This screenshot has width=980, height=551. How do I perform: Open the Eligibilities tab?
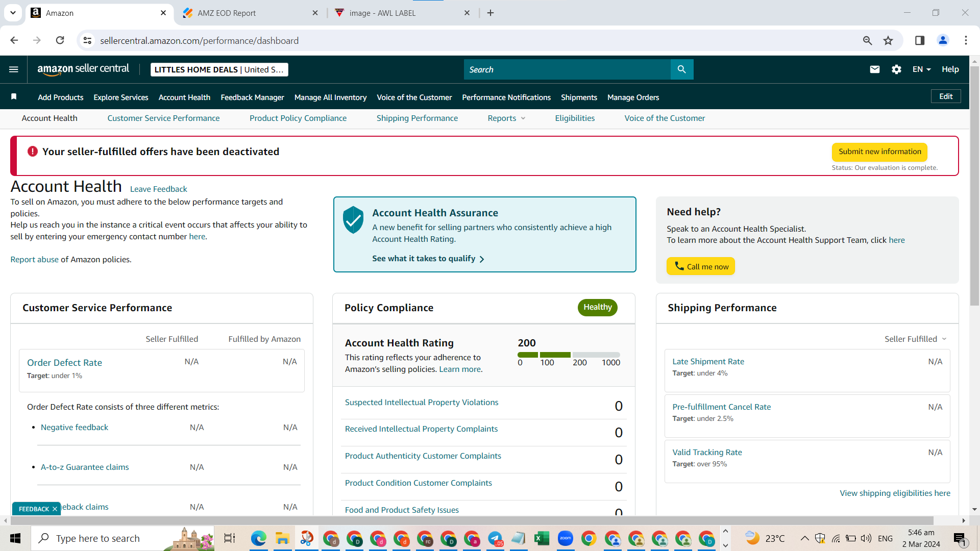point(575,118)
